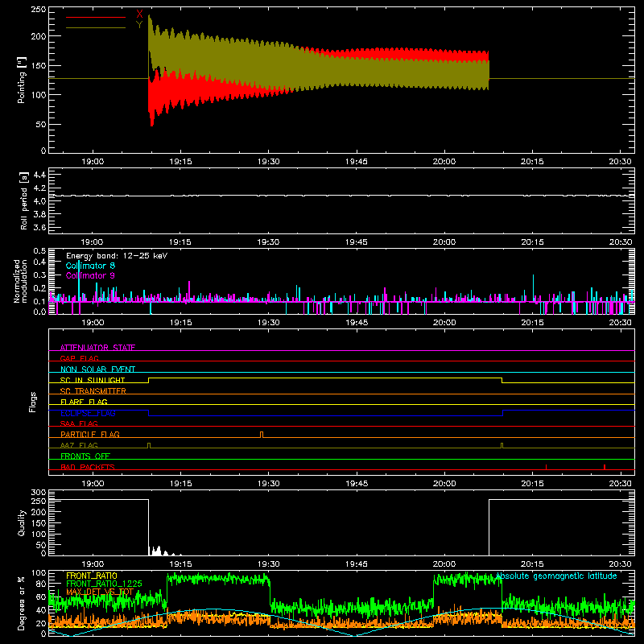The height and width of the screenshot is (644, 644).
Task: Click the last BAD_PACKETS spike near 20:27
Action: 605,467
